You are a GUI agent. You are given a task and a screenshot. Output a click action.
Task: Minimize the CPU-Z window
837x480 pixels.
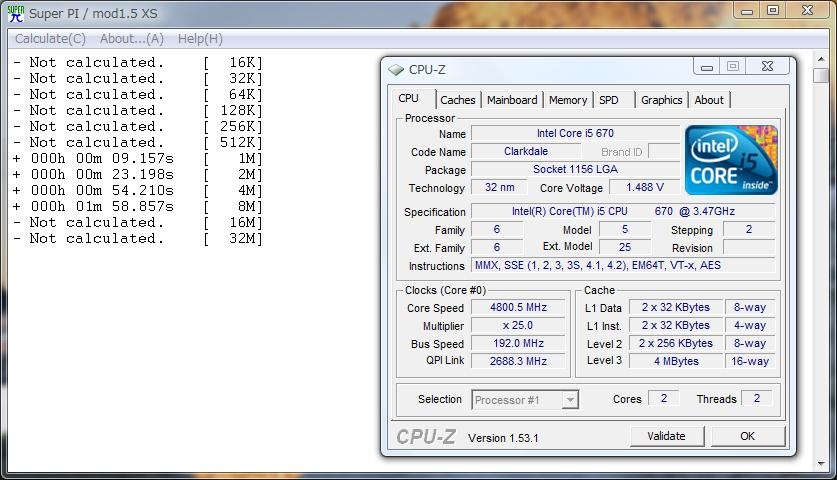pyautogui.click(x=707, y=67)
